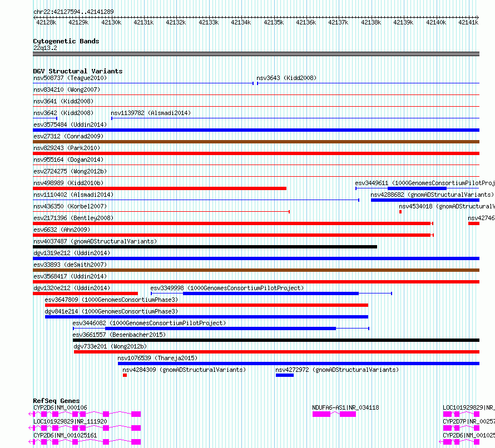Click the CYP2D6|NM_000106 gene label

[x=60, y=407]
